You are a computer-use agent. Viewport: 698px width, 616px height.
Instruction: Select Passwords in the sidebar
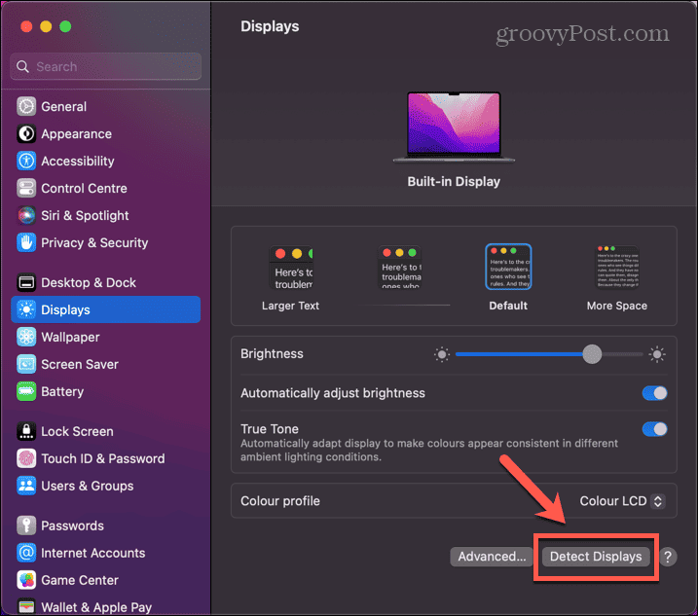click(105, 525)
